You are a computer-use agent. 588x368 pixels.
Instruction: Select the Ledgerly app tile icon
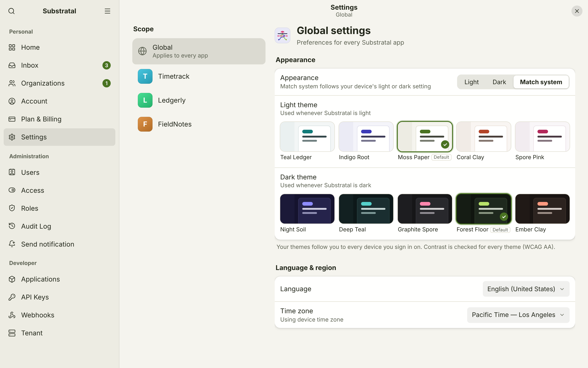point(145,100)
